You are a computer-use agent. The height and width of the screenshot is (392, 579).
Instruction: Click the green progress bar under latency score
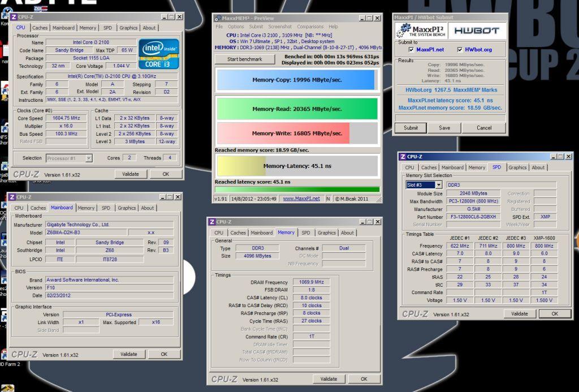pyautogui.click(x=297, y=189)
